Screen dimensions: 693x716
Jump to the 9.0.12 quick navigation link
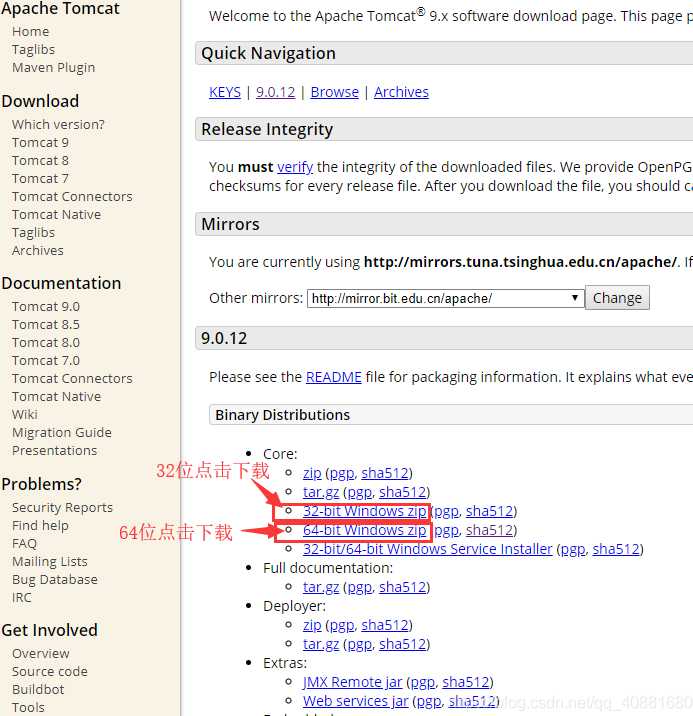click(275, 92)
